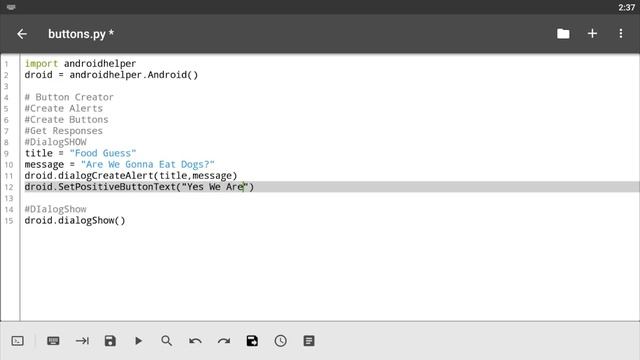Click the Save As icon with arrow
This screenshot has height=360, width=640.
pyautogui.click(x=252, y=341)
